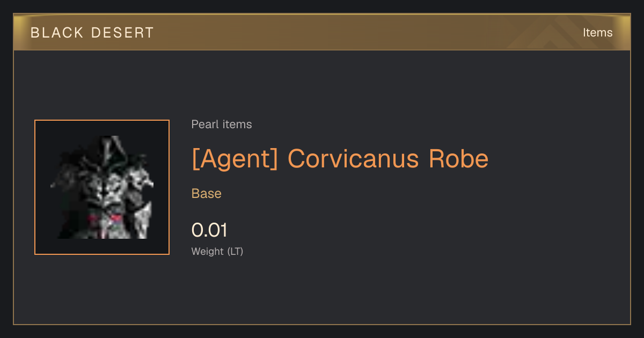Click the gold header banner background
644x338 pixels.
[x=322, y=32]
